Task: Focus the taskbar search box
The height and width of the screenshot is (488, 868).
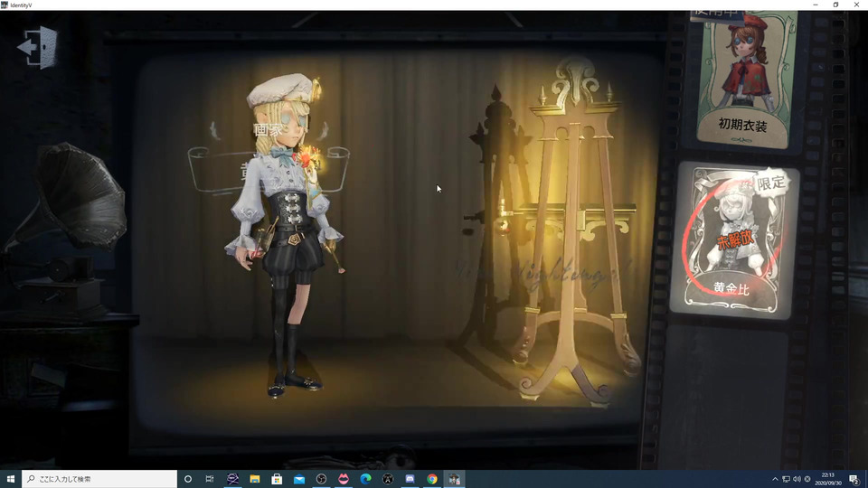Action: coord(99,479)
